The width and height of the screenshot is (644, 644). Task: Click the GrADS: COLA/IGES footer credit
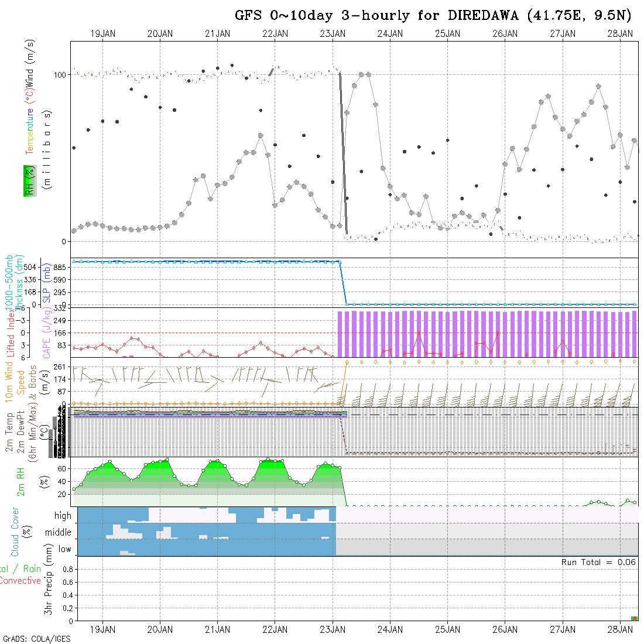[x=36, y=639]
